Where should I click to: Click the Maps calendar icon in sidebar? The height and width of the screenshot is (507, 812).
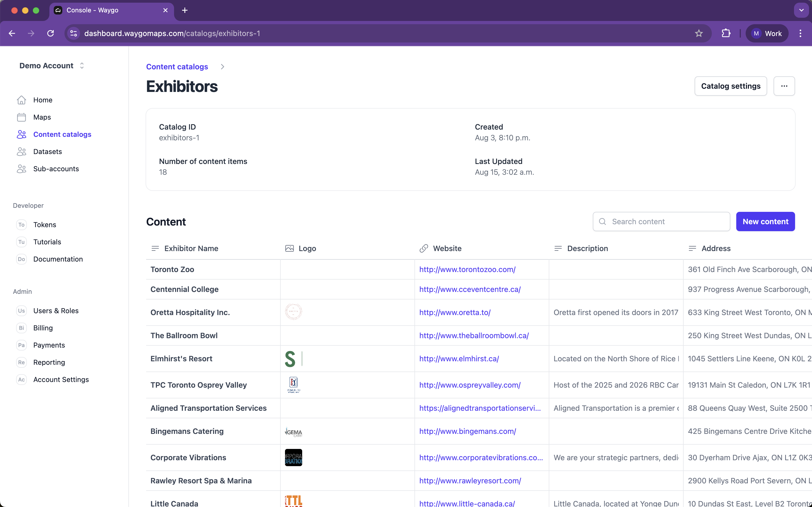21,117
